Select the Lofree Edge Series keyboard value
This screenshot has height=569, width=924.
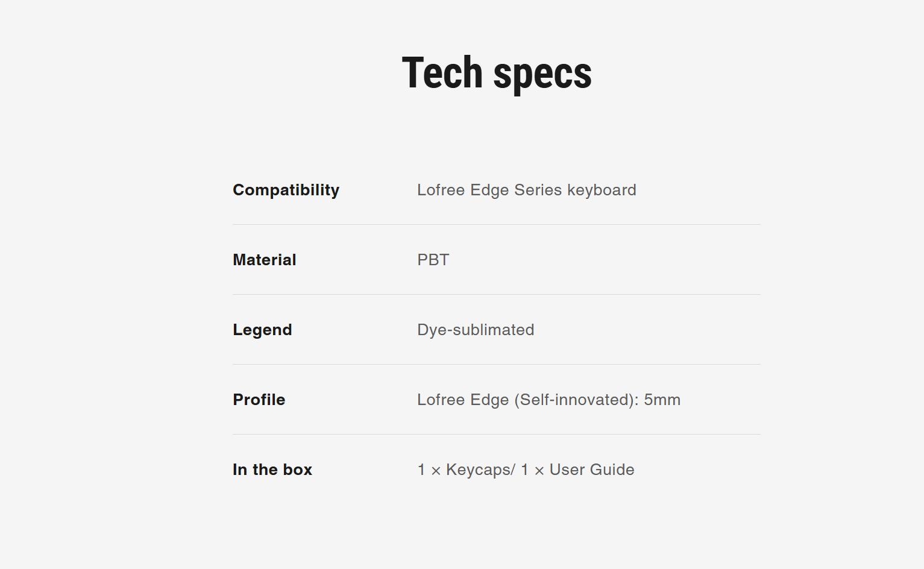point(526,190)
